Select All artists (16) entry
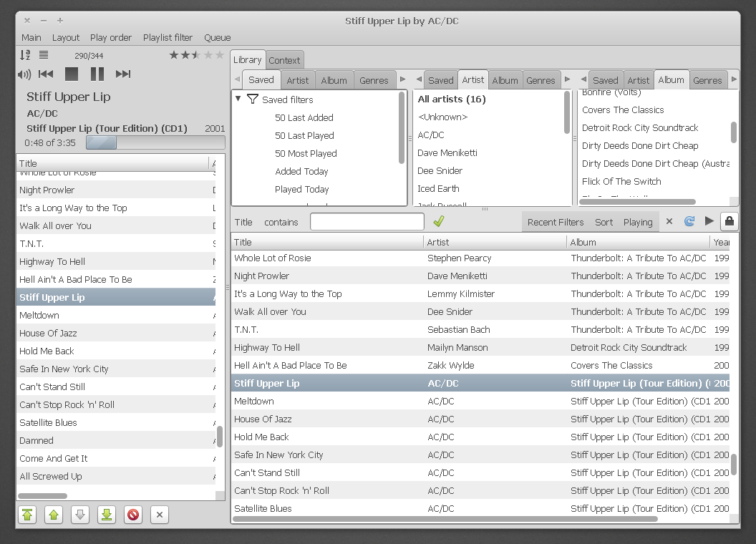The width and height of the screenshot is (756, 544). point(451,99)
